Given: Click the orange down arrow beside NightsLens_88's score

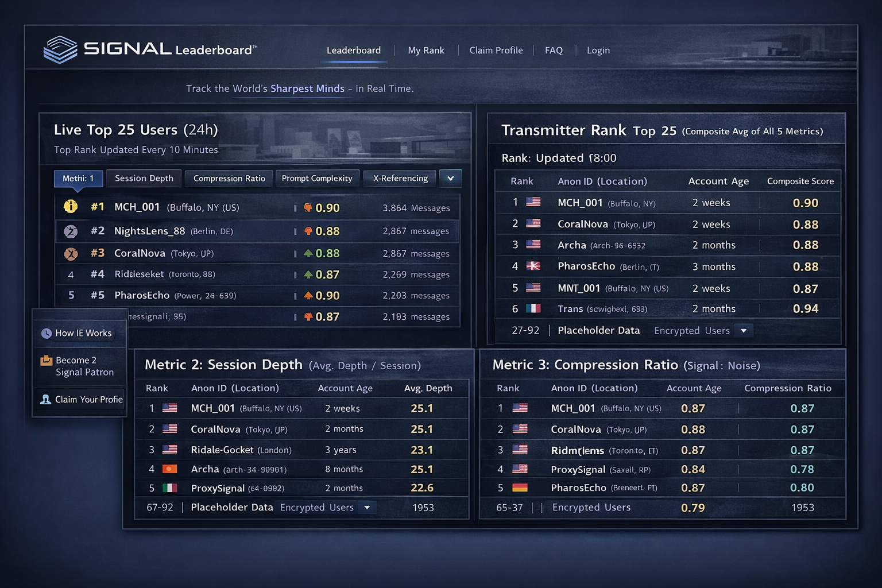Looking at the screenshot, I should tap(309, 231).
